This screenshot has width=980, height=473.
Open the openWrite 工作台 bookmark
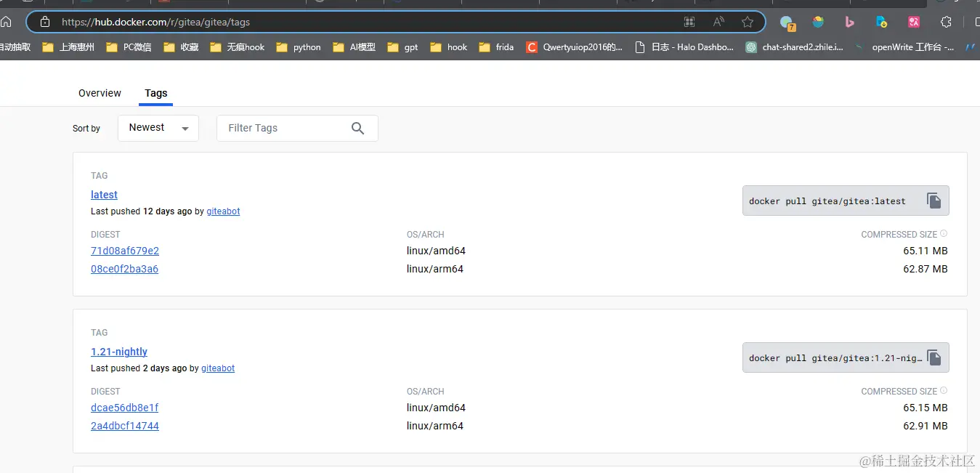(x=904, y=47)
